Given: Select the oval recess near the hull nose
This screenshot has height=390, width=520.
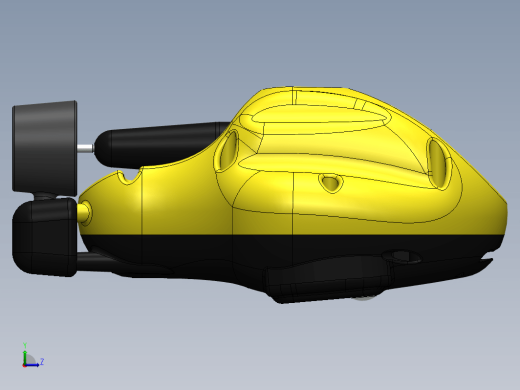Looking at the screenshot, I should (x=439, y=163).
